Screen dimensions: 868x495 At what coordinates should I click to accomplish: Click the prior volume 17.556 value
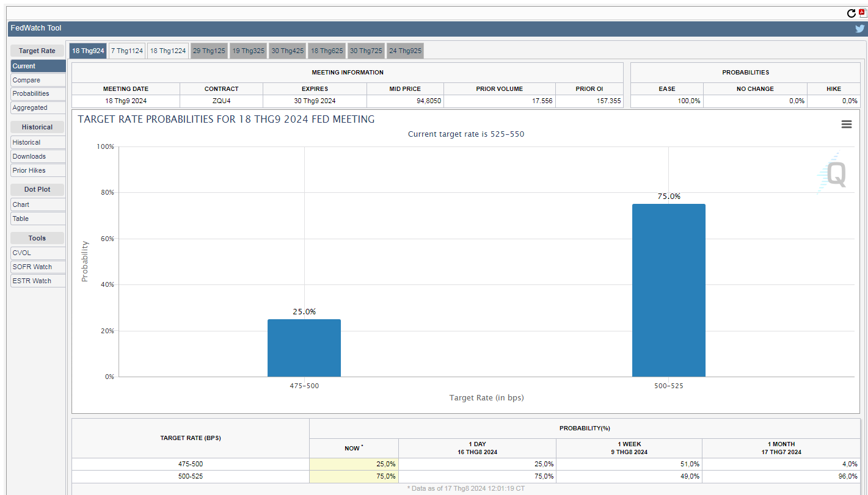click(500, 101)
